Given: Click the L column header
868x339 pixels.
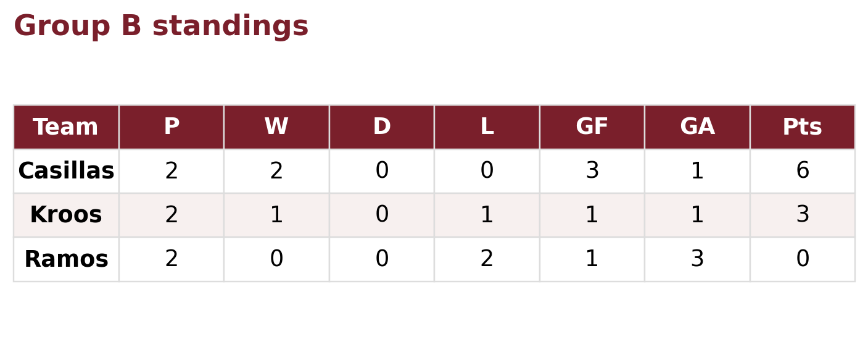Looking at the screenshot, I should (487, 127).
